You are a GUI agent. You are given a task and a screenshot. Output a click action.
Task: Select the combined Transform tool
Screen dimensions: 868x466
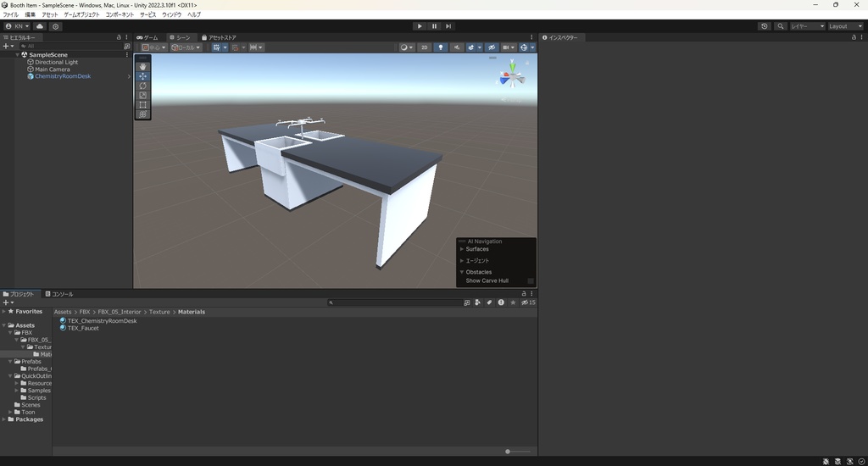click(142, 114)
